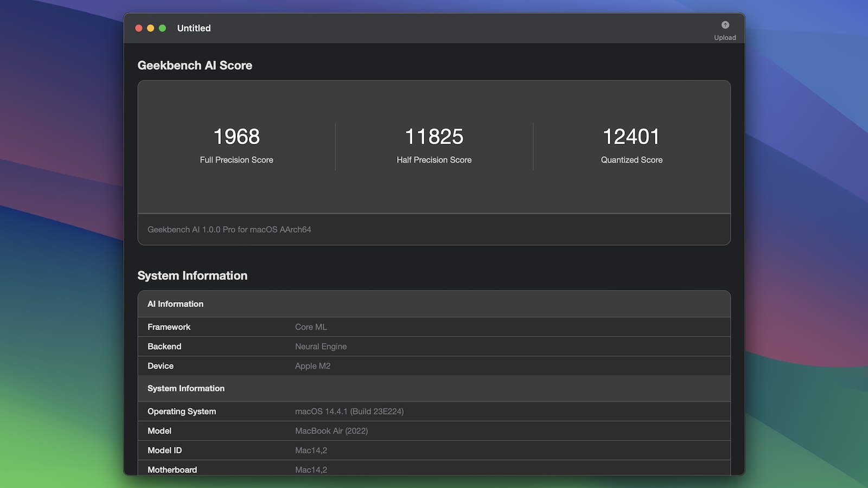Select the Apple M2 device value
Image resolution: width=868 pixels, height=488 pixels.
click(x=312, y=366)
